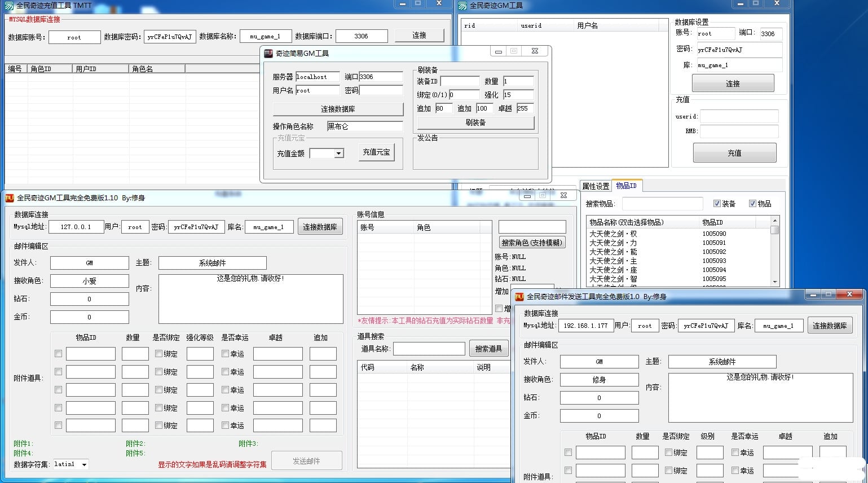Select the 物品ID tab
Screen dimensions: 868x483
(x=626, y=186)
